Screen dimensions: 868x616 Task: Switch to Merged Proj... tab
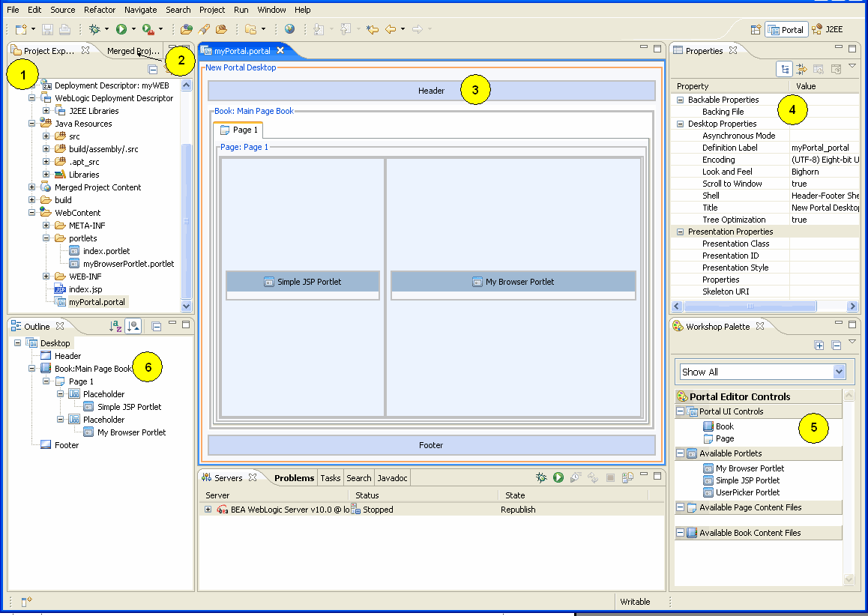[x=133, y=51]
